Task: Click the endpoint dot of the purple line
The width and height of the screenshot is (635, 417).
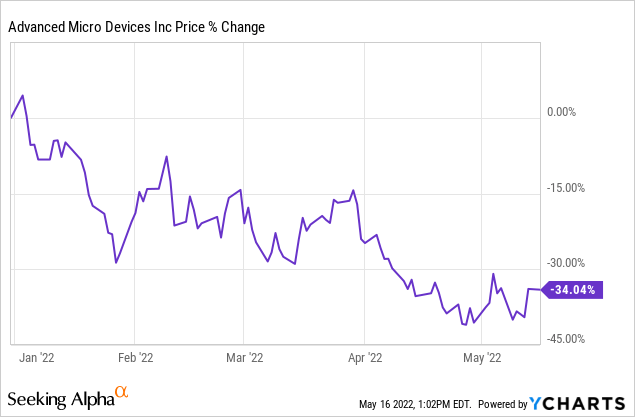Action: click(542, 290)
